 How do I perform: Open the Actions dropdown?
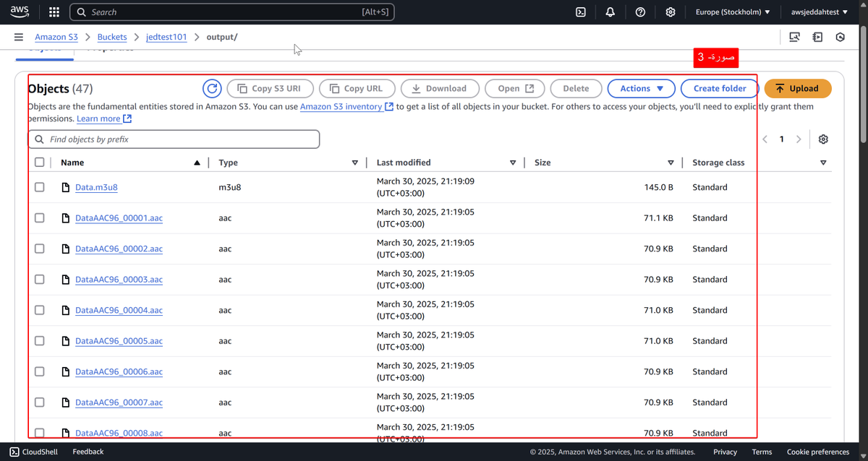point(642,88)
